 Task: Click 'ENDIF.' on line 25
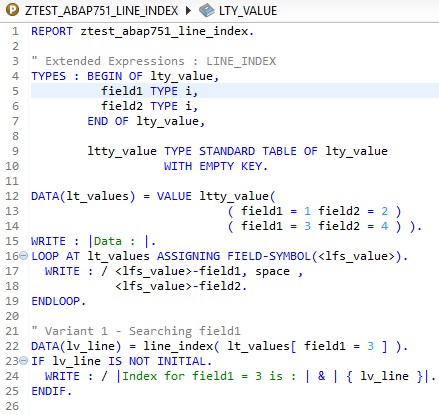52,391
